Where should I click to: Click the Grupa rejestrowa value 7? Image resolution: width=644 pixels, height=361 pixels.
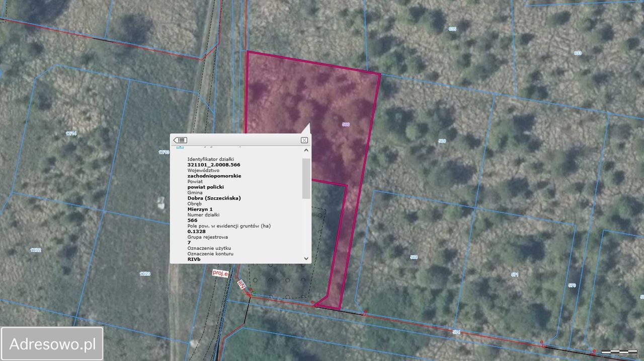tap(189, 242)
